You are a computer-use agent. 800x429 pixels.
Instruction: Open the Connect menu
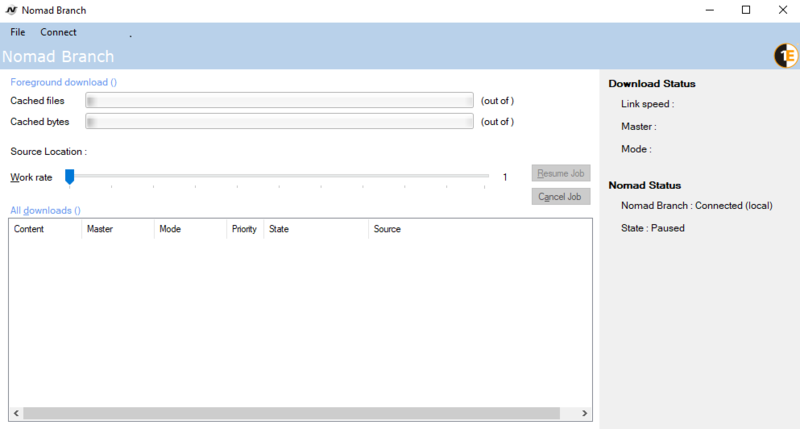tap(58, 32)
